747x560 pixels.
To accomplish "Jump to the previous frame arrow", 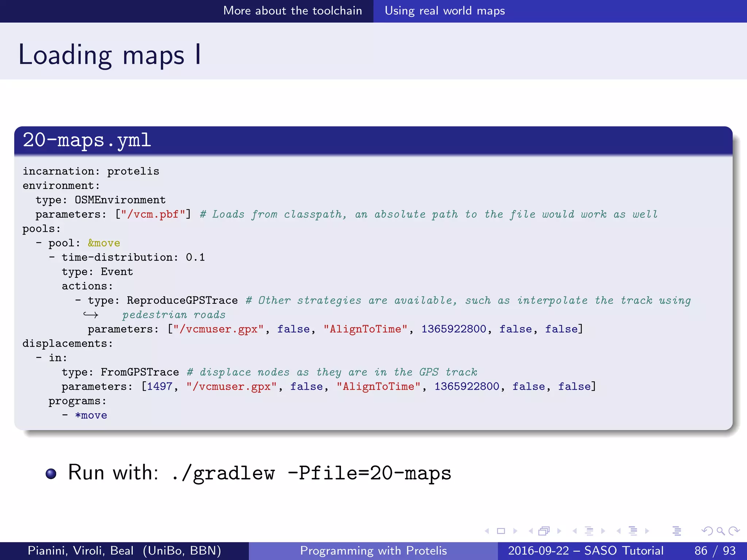I will pyautogui.click(x=531, y=531).
